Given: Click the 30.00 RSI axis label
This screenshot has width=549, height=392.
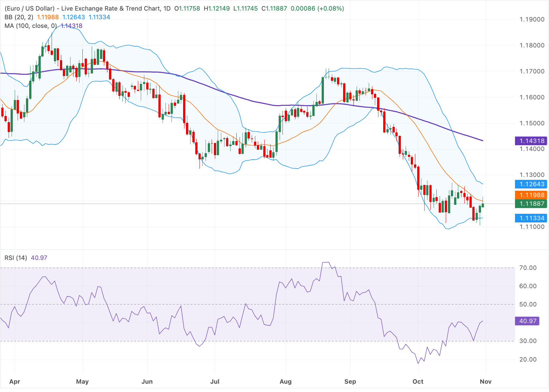Looking at the screenshot, I should click(x=528, y=341).
